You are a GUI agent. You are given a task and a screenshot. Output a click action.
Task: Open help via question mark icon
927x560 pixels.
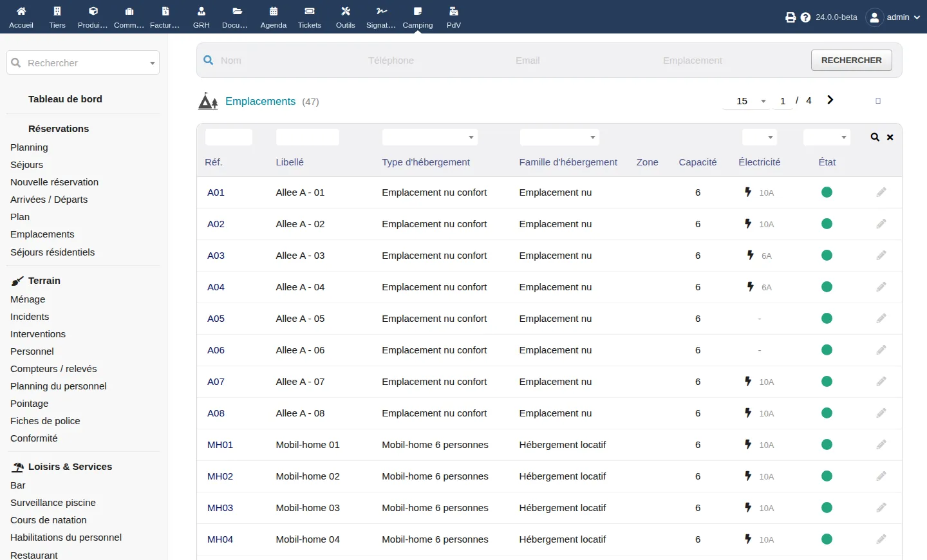(805, 17)
